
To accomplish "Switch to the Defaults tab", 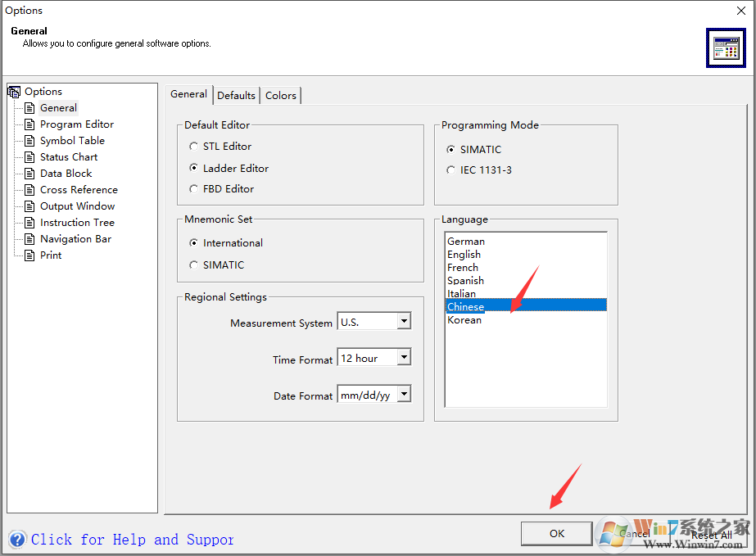I will click(x=236, y=96).
